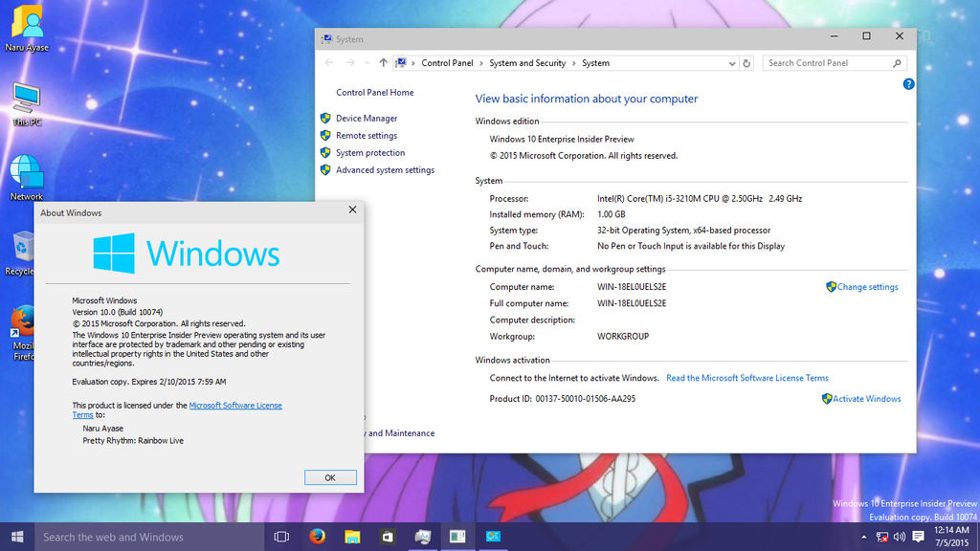Viewport: 980px width, 551px height.
Task: Expand the chevron after System and Security
Action: pyautogui.click(x=574, y=63)
